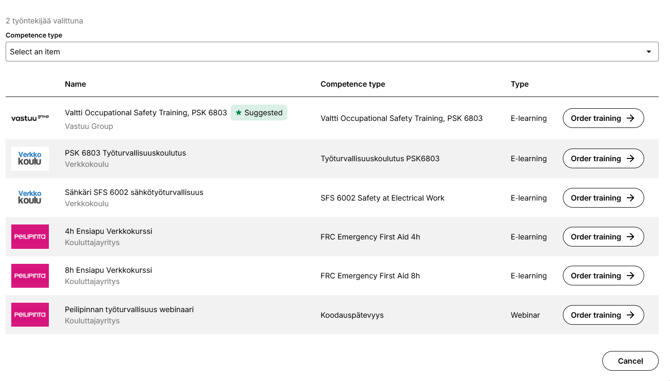Click '8h Ensiapu Verkkokurssi' course name
The image size is (670, 381).
point(109,270)
